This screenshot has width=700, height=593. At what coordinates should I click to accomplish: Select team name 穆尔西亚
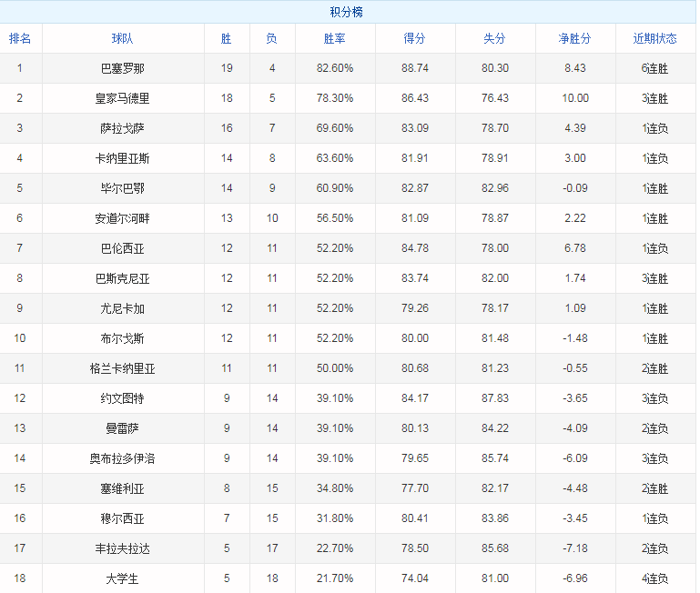[x=122, y=518]
